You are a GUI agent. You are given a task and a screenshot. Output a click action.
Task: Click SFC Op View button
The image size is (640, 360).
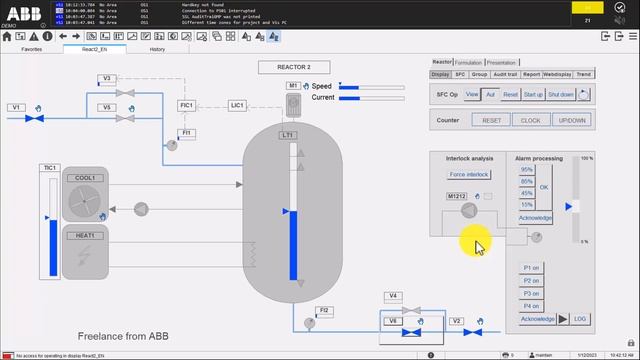(472, 94)
